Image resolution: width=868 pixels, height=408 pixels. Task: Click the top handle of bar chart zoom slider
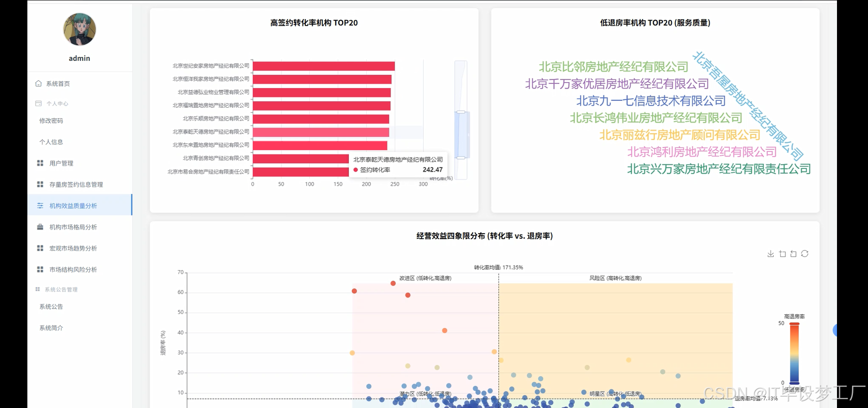click(461, 112)
